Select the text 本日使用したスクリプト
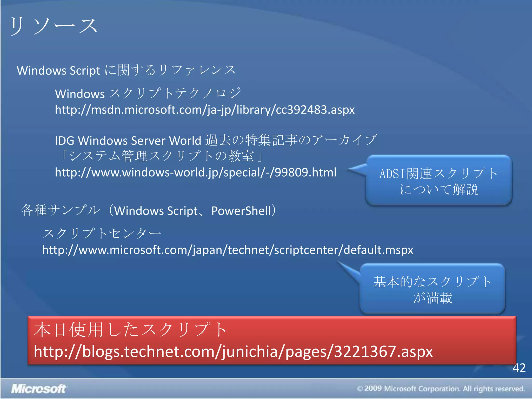 pyautogui.click(x=131, y=330)
